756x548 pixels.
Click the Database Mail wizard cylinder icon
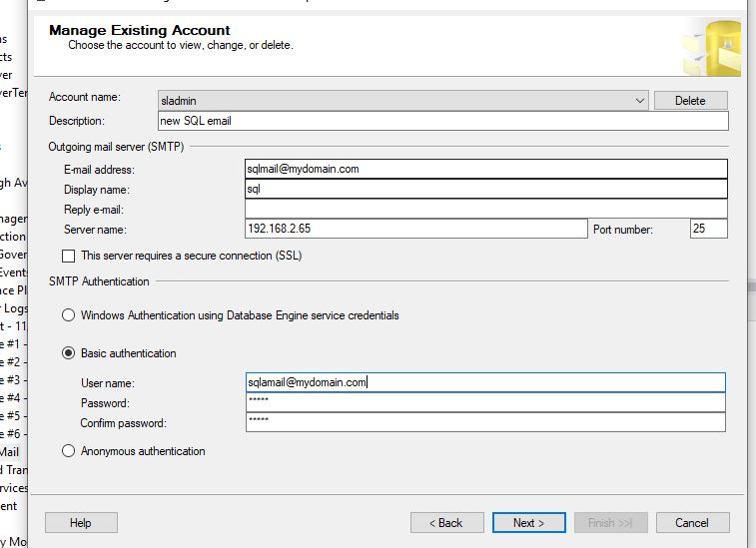(713, 48)
